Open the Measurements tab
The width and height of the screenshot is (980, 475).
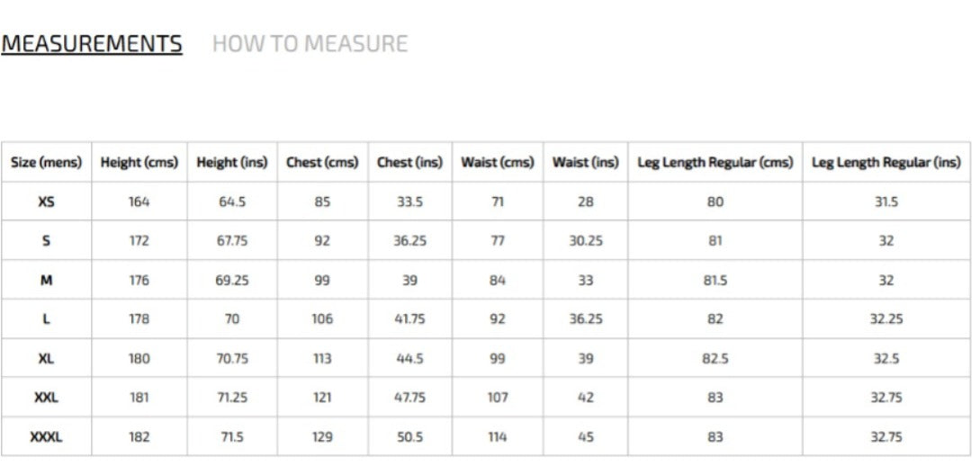click(x=91, y=44)
